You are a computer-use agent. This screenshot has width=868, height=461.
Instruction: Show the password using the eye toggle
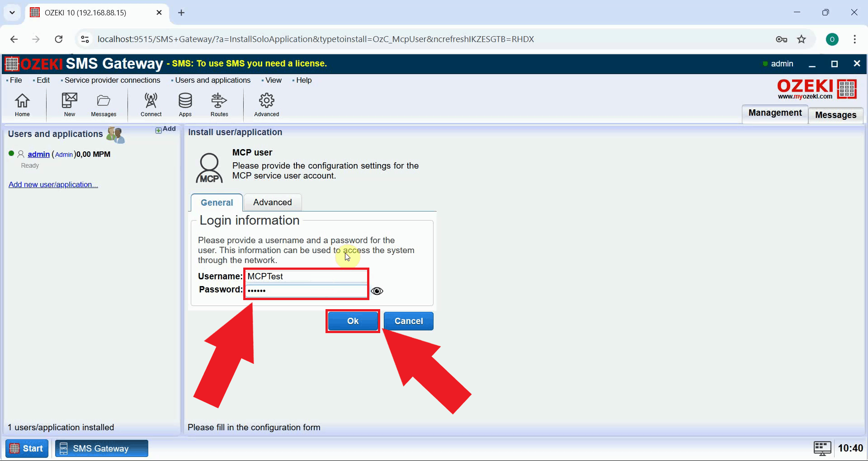pyautogui.click(x=377, y=291)
